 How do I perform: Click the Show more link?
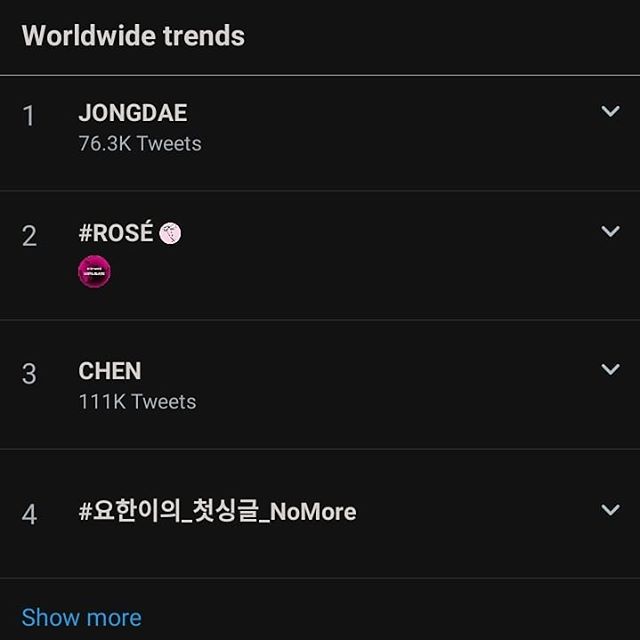[81, 617]
